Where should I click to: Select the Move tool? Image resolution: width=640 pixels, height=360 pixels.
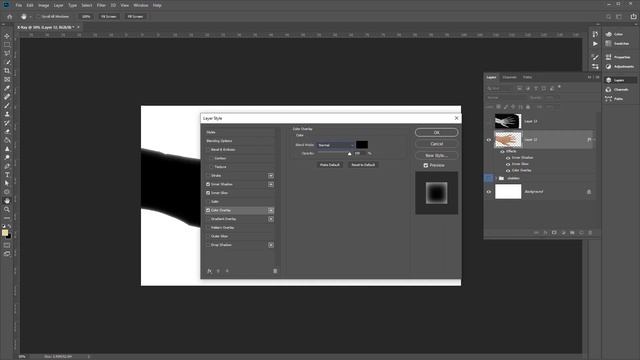coord(7,36)
